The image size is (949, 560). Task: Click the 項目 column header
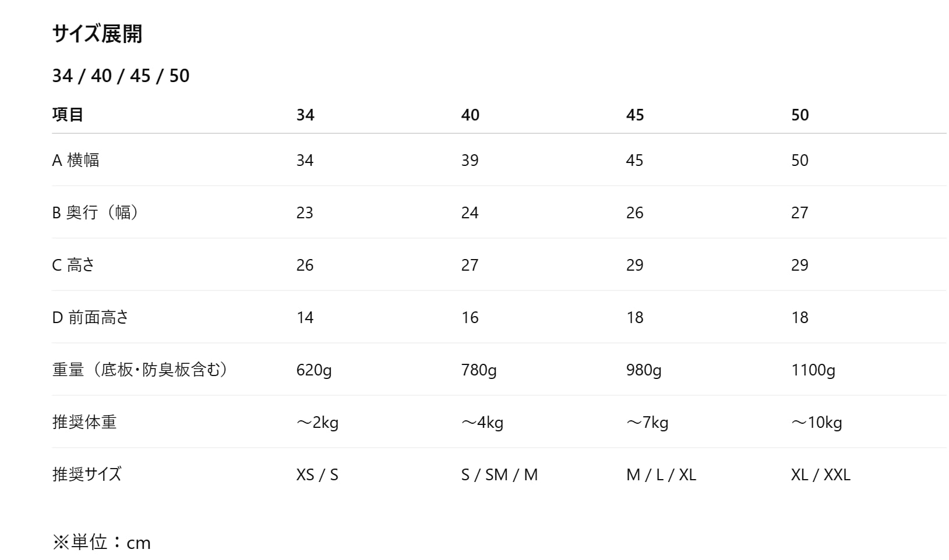(68, 115)
